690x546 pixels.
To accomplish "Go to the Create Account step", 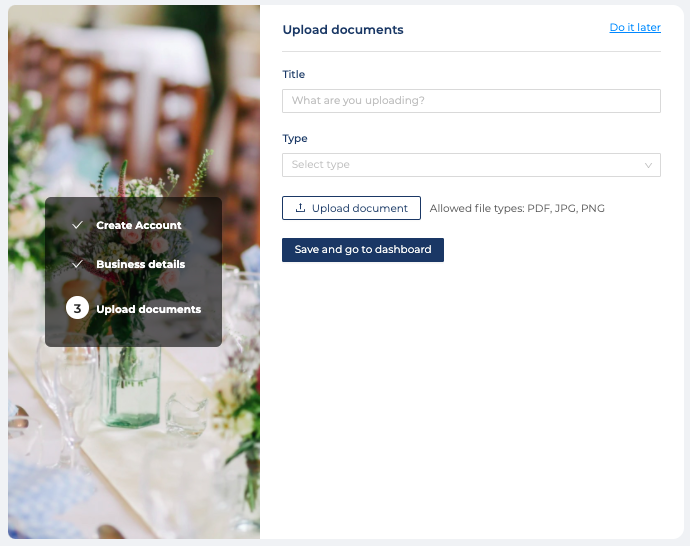I will tap(138, 225).
